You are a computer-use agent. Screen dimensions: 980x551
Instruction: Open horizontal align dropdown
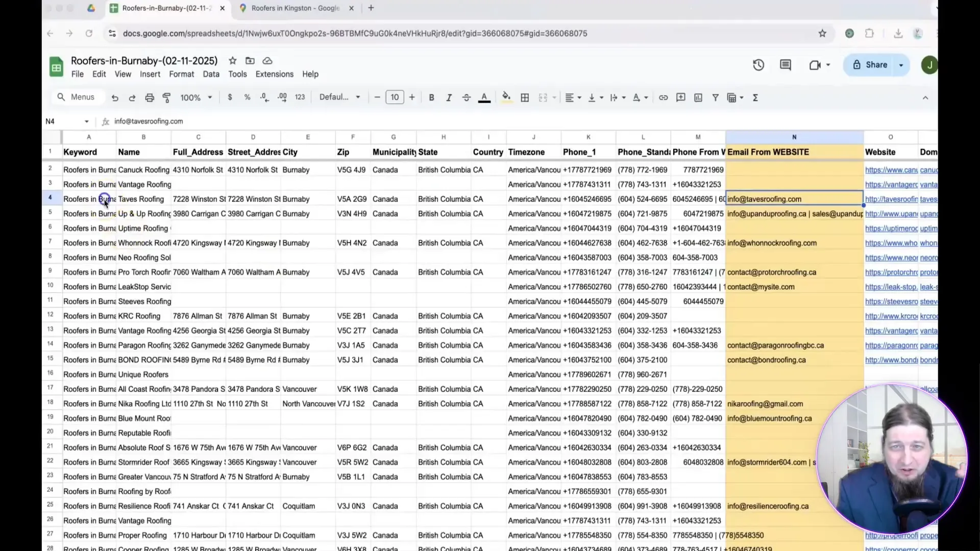(573, 97)
